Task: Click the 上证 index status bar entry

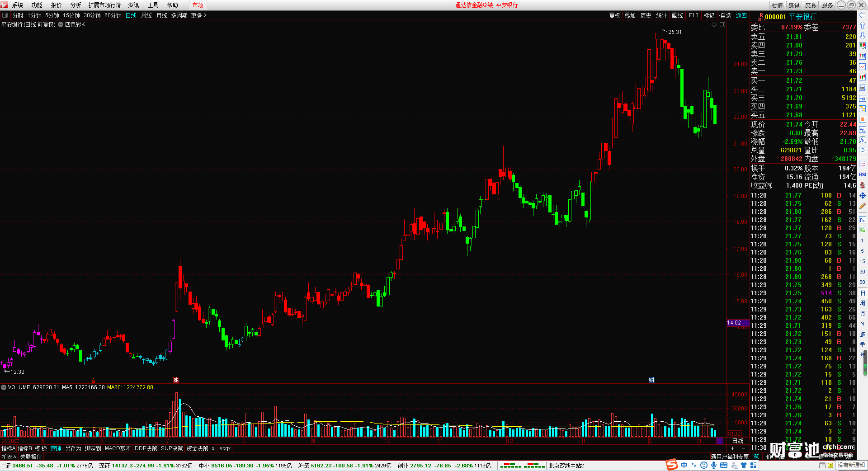Action: point(46,466)
